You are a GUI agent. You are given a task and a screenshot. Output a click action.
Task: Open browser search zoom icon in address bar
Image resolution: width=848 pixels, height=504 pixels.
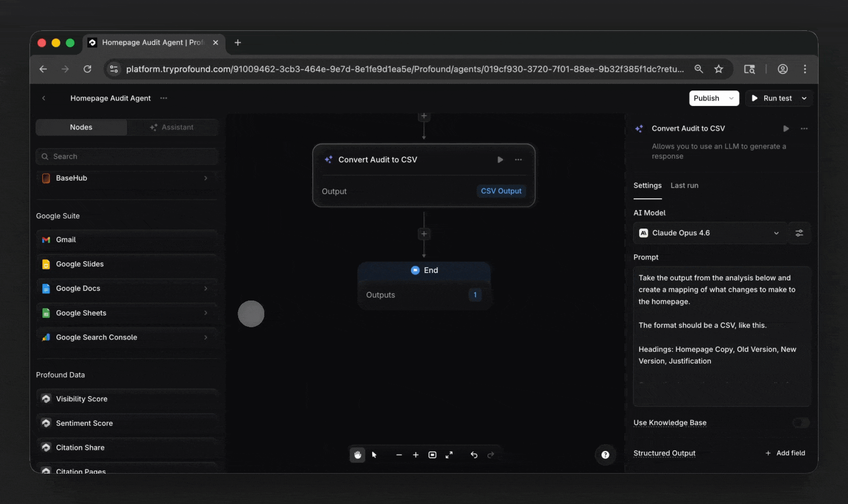(x=699, y=69)
